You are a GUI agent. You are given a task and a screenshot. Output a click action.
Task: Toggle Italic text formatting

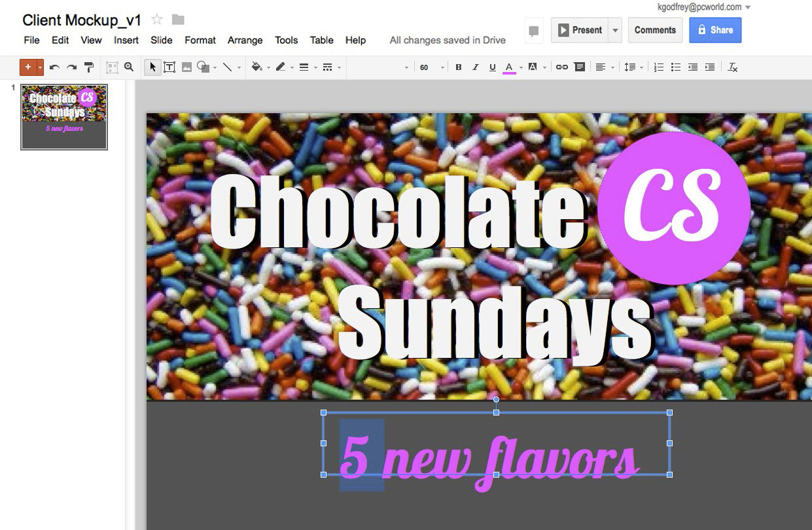coord(476,67)
